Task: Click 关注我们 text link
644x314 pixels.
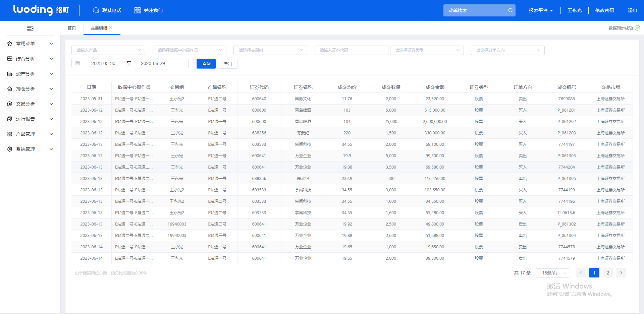Action: (153, 10)
